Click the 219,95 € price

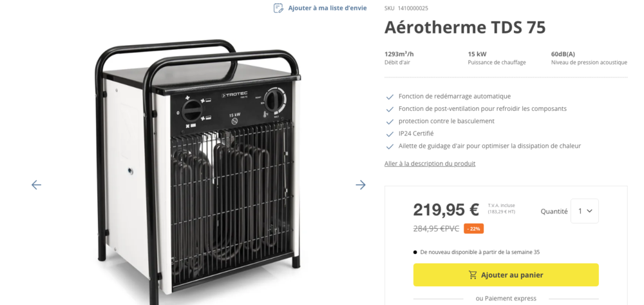click(x=446, y=210)
